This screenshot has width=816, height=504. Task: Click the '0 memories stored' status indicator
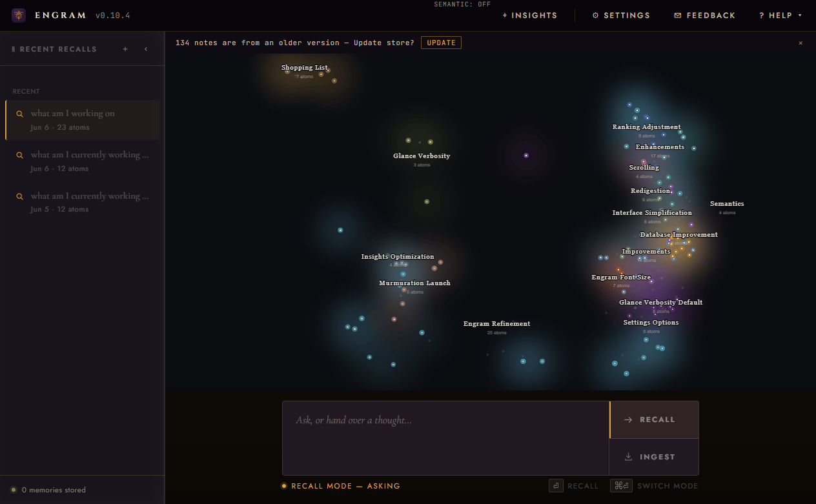coord(48,490)
